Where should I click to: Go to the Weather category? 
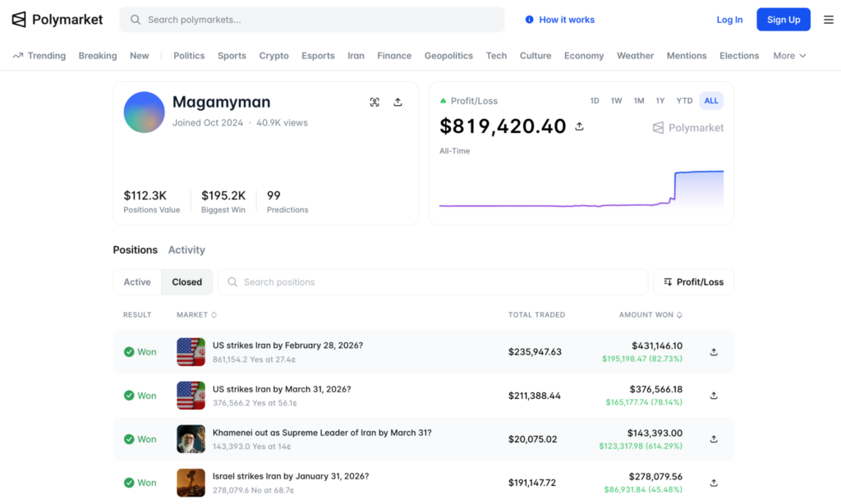click(635, 56)
